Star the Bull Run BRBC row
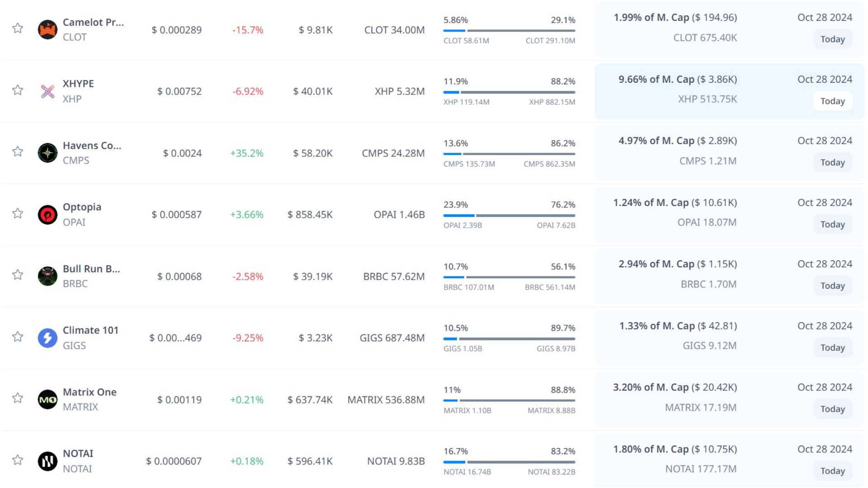This screenshot has height=488, width=868. coord(18,275)
